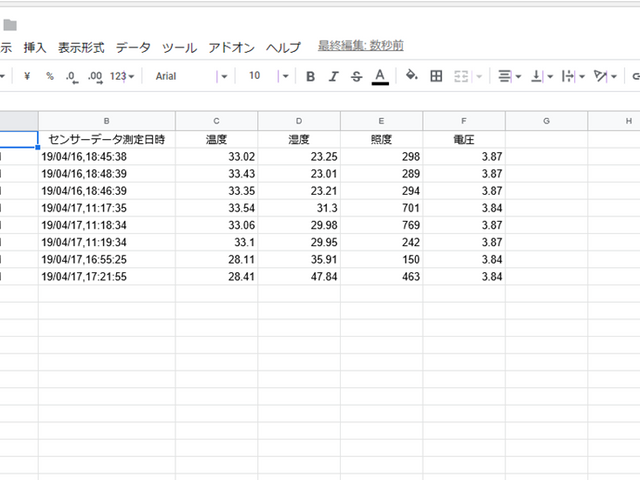This screenshot has height=480, width=640.
Task: Open text color picker
Action: 380,76
